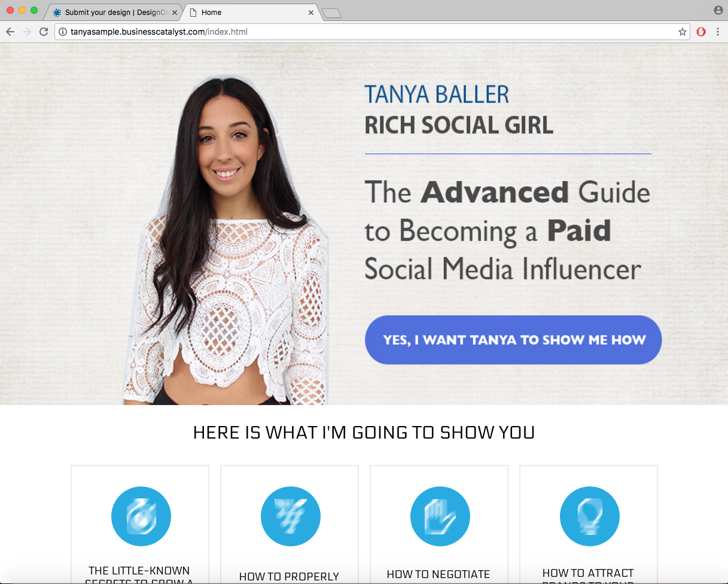Click Tanya's portrait photo
This screenshot has width=728, height=584.
[227, 241]
